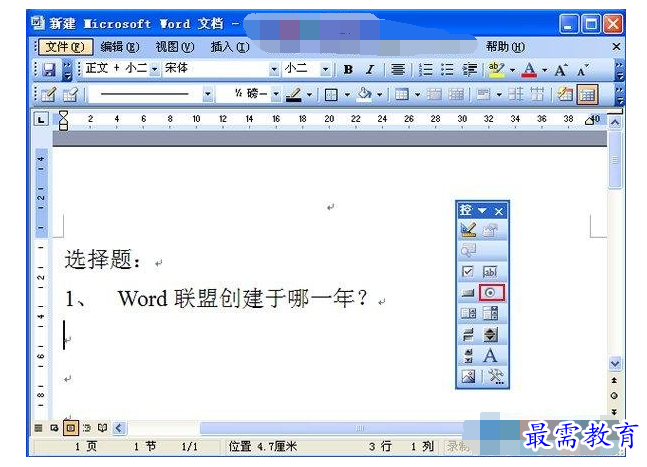
Task: Click the Properties icon in Control Toolbox
Action: (490, 230)
